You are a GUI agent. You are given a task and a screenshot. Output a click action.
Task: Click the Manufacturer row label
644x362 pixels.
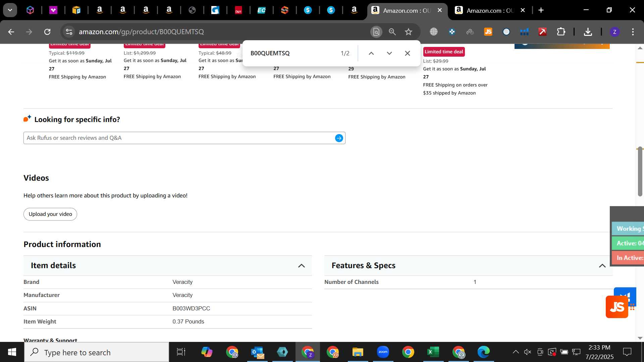(x=42, y=295)
